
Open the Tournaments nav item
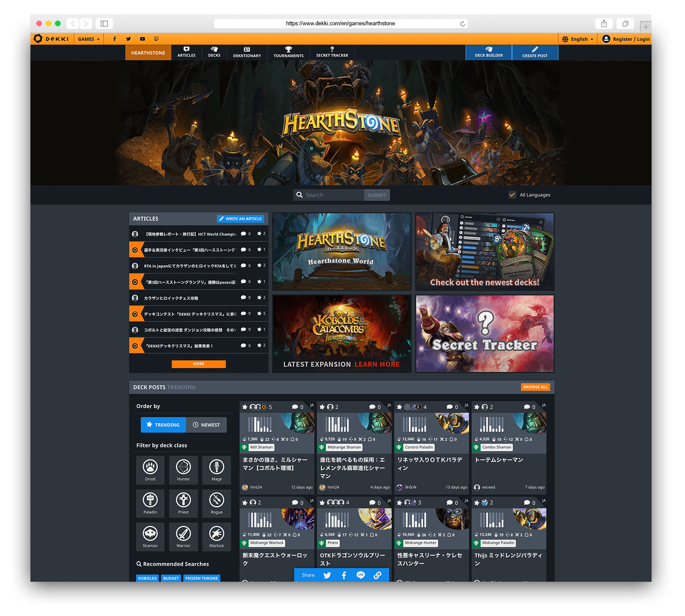coord(289,53)
